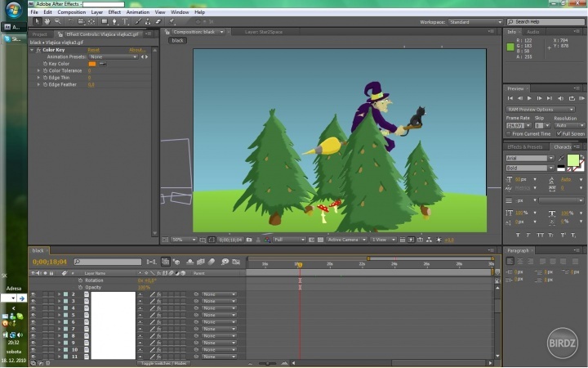The width and height of the screenshot is (588, 368).
Task: Select the Pen tool
Action: point(115,21)
